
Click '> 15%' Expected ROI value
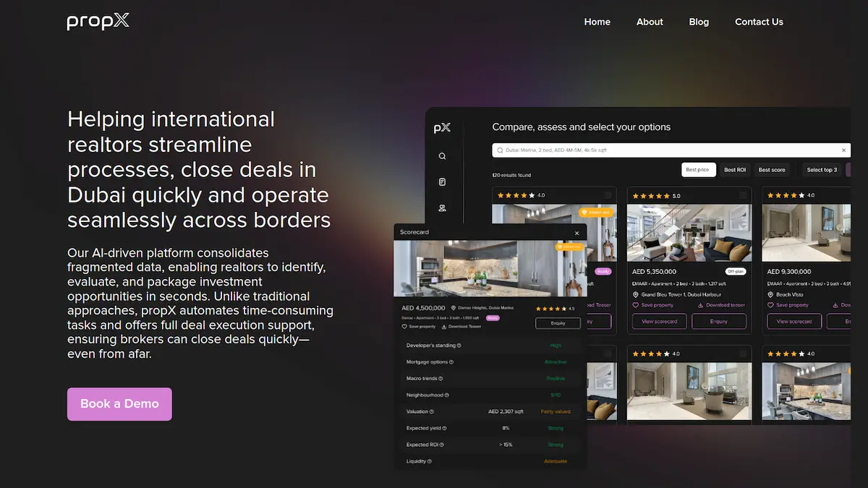pos(506,445)
